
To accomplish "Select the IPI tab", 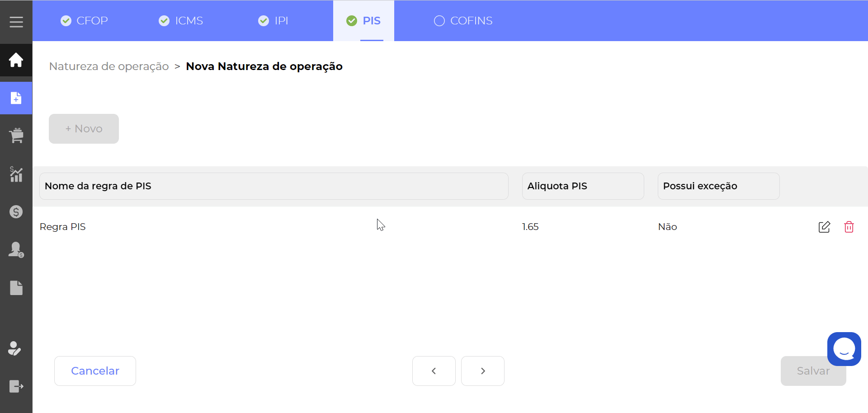I will (273, 21).
